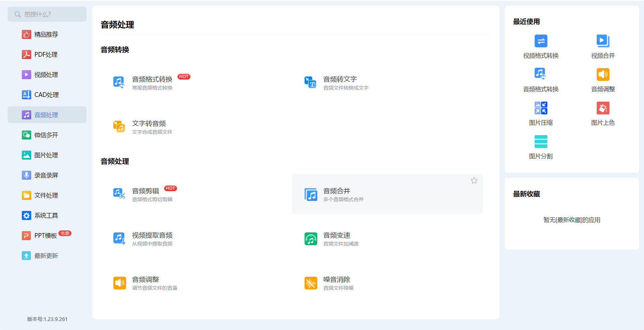644x330 pixels.
Task: Click the description 调节音频文件的音量
Action: 155,288
